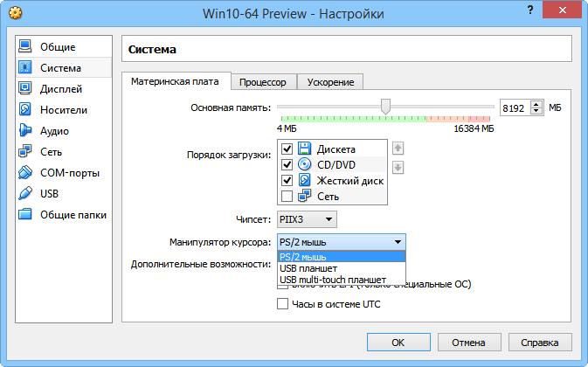
Task: Choose USB multi-touch планшет option
Action: click(x=342, y=280)
